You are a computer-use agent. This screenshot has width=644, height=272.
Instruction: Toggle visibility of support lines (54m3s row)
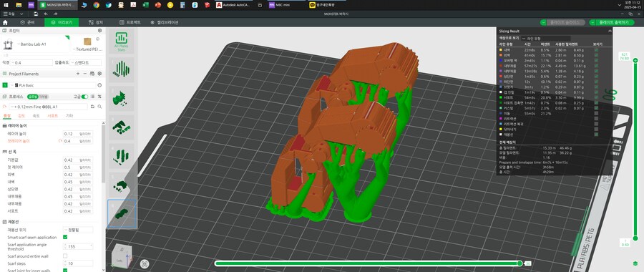coord(596,97)
